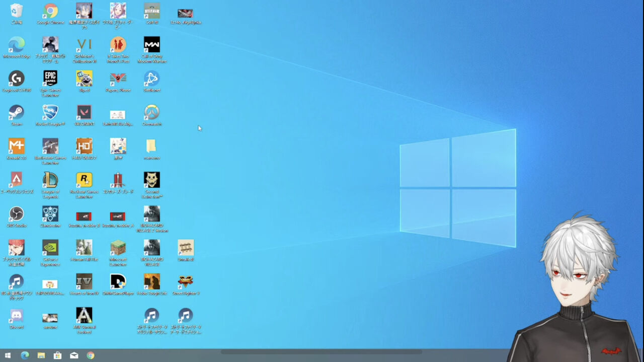Open the Clandestine shortcut
Viewport: 644px width, 362px height.
click(x=50, y=213)
